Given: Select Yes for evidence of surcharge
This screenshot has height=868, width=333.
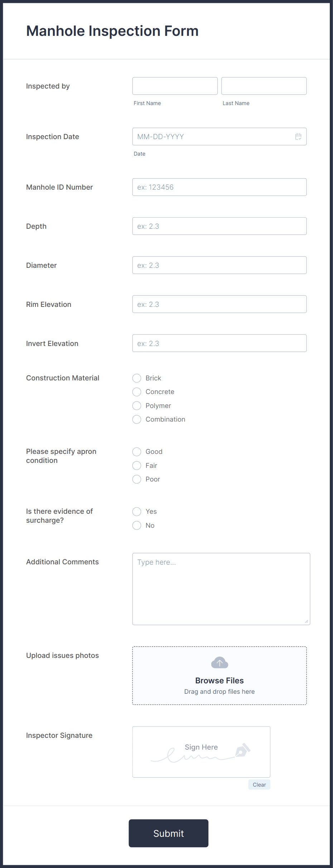Looking at the screenshot, I should point(136,512).
